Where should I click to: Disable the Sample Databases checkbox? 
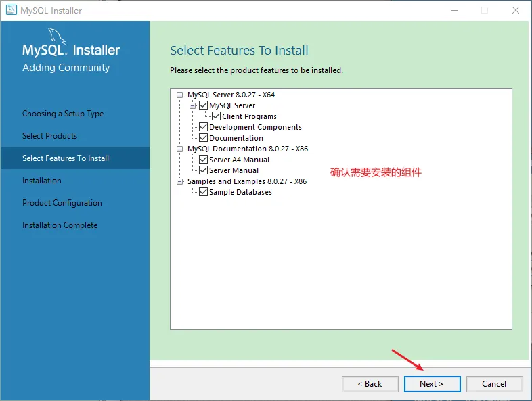click(204, 192)
